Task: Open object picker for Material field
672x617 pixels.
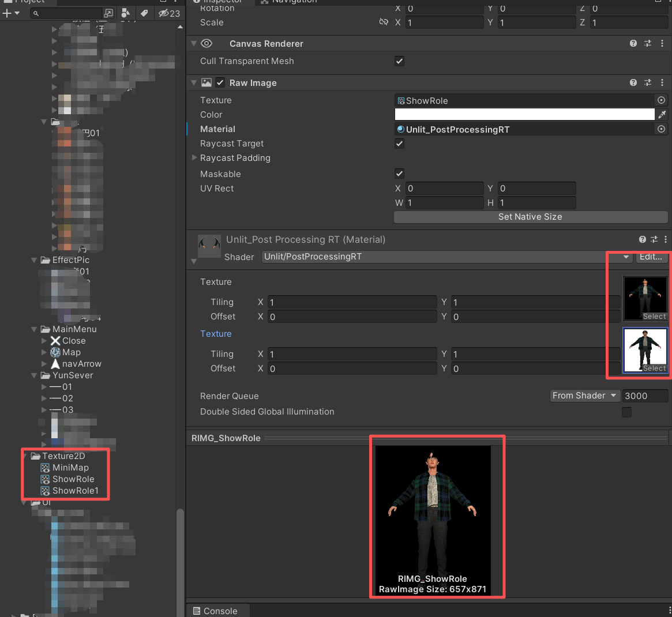Action: 661,129
